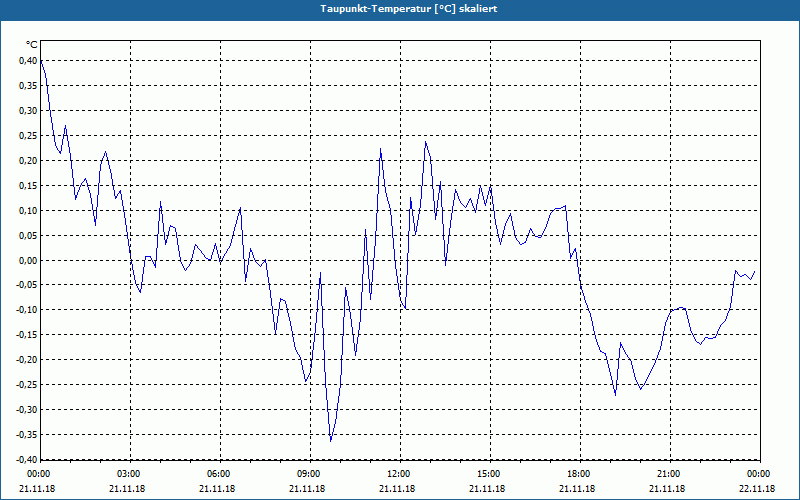Click the chart title Taupunkt-Temperatur [°C] skaliert
The image size is (800, 500).
pyautogui.click(x=409, y=9)
